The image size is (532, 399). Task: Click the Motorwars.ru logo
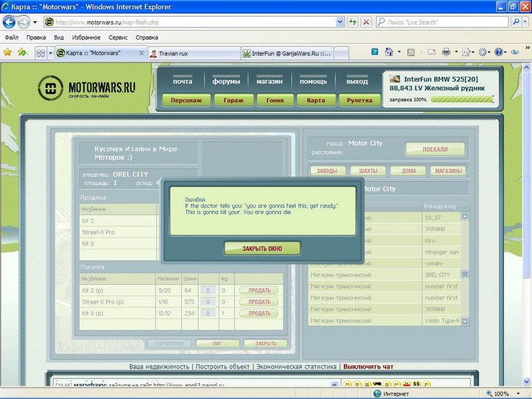click(x=86, y=88)
